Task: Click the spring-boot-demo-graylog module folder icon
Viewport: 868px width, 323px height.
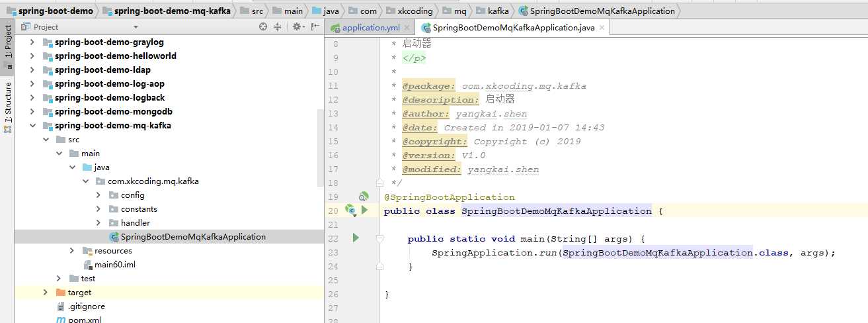Action: tap(48, 42)
